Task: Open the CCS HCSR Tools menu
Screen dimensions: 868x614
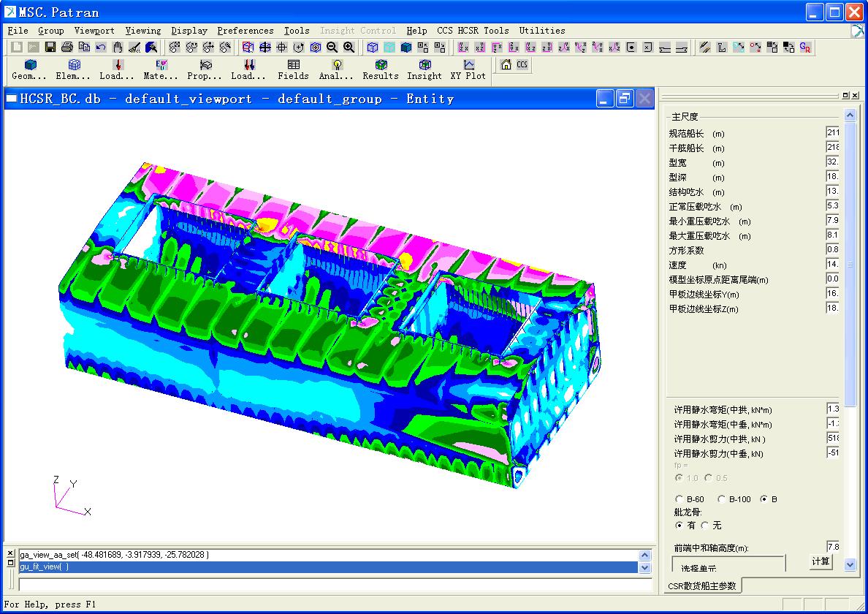Action: [x=473, y=31]
